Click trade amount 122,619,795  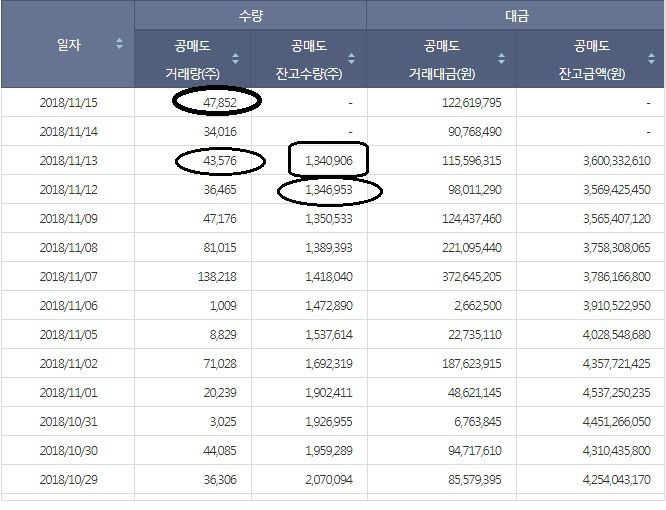point(472,103)
